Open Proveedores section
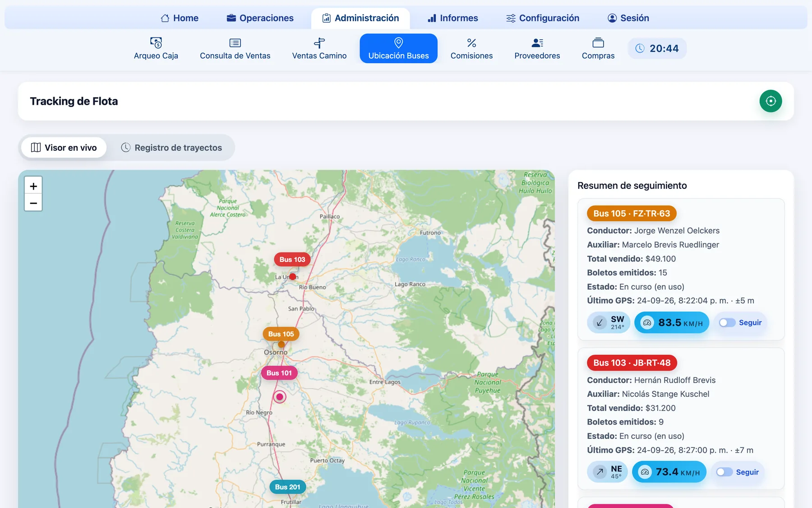 pos(537,48)
